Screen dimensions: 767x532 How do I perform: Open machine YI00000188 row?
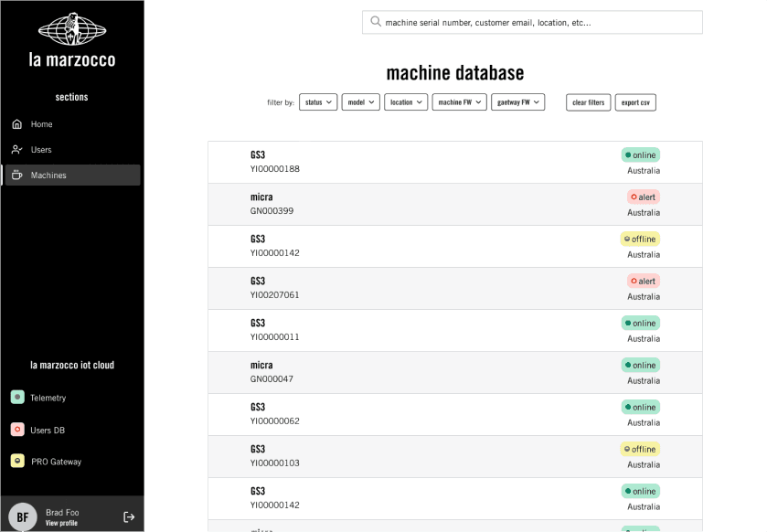click(x=455, y=163)
